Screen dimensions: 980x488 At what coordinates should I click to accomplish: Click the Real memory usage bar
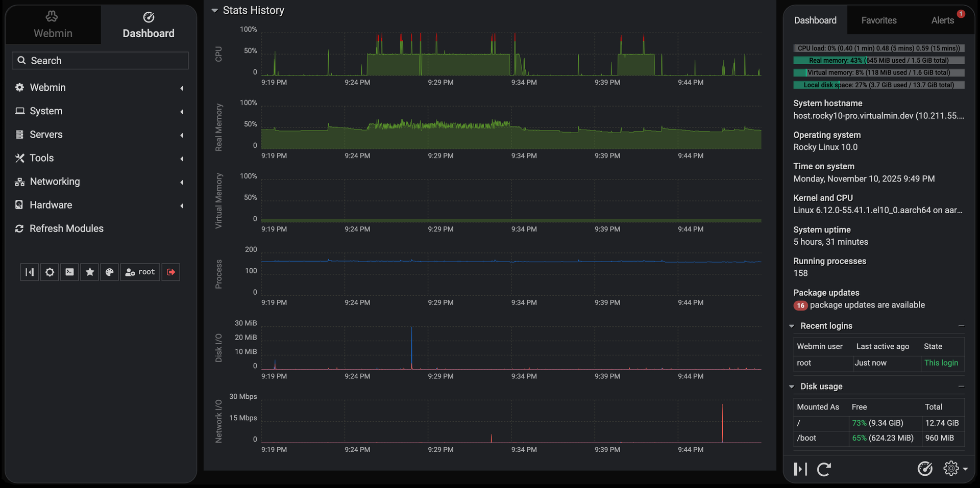(879, 60)
